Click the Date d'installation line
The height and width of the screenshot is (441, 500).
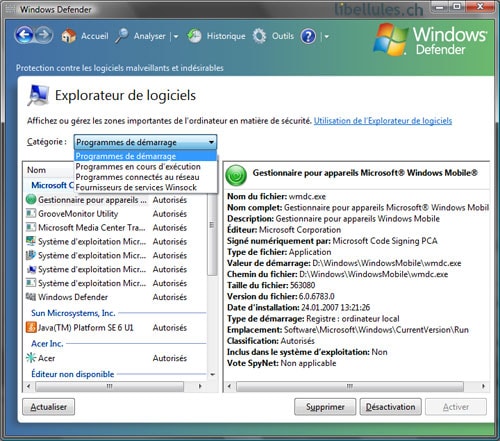[298, 307]
